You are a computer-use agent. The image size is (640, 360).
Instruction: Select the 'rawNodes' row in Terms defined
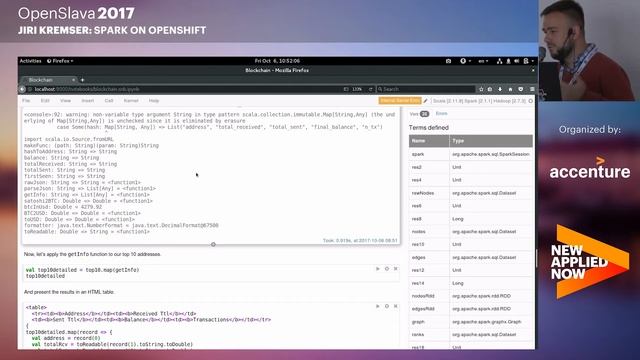point(471,193)
